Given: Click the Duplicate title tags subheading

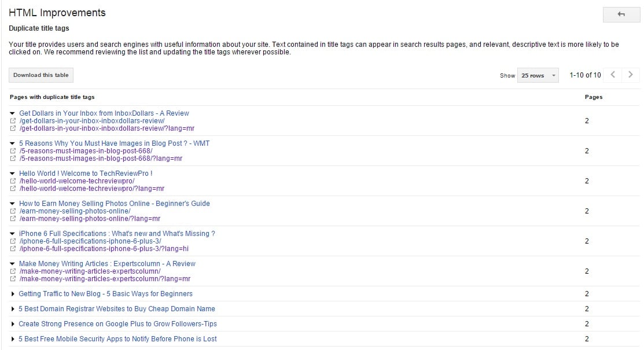Looking at the screenshot, I should [39, 28].
